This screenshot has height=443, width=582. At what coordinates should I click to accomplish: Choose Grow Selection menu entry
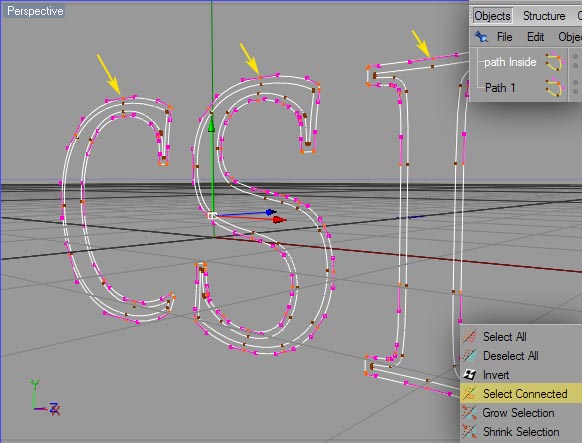[518, 413]
